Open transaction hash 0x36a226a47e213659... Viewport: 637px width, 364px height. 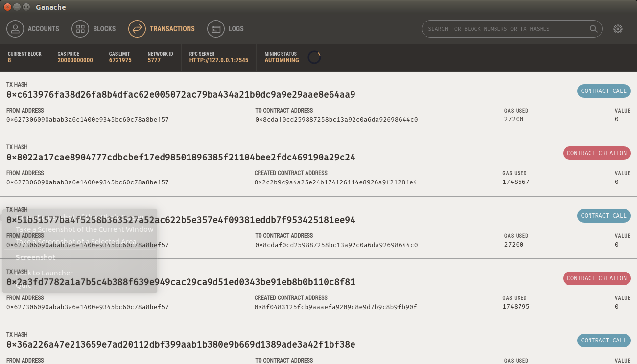tap(181, 345)
